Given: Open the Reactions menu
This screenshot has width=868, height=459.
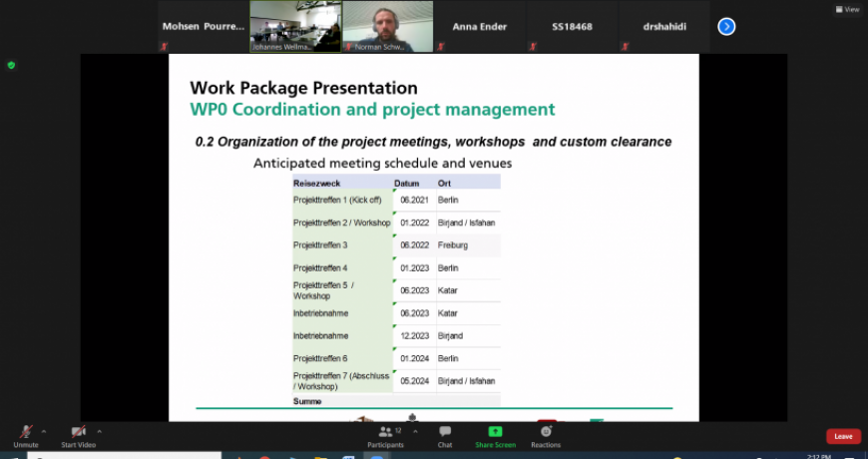Looking at the screenshot, I should pos(546,436).
